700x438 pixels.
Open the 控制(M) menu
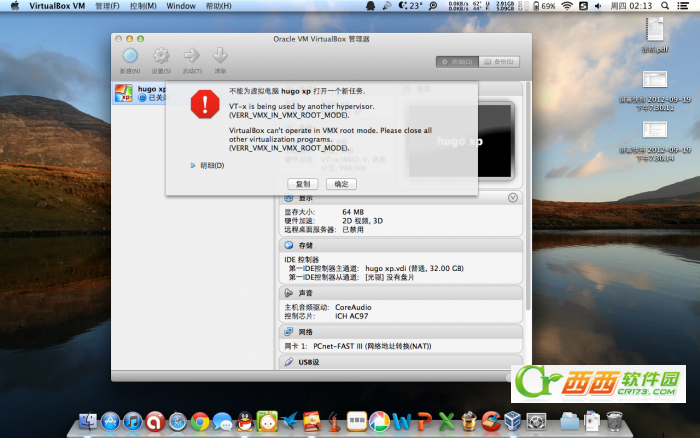[143, 6]
